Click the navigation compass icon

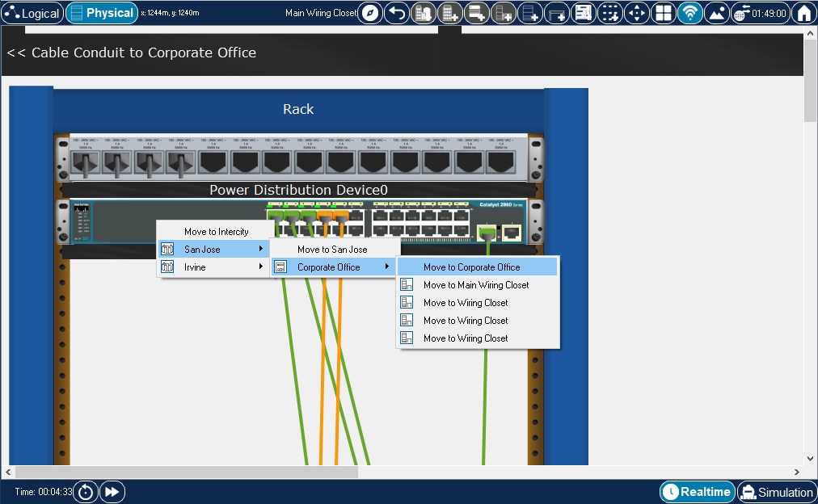pyautogui.click(x=370, y=13)
